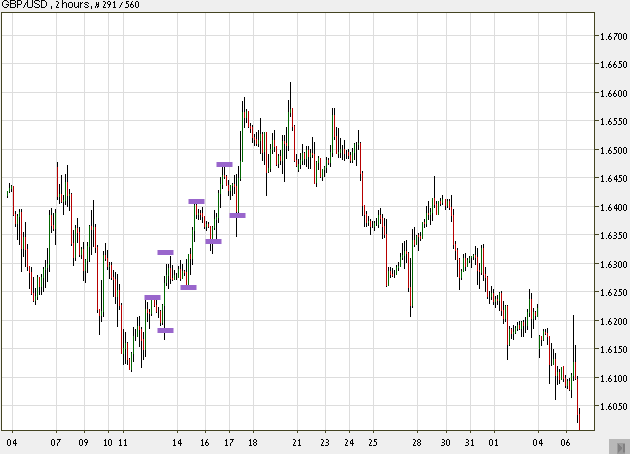This screenshot has width=630, height=454.
Task: Click the 14 date label on the time axis
Action: 177,443
